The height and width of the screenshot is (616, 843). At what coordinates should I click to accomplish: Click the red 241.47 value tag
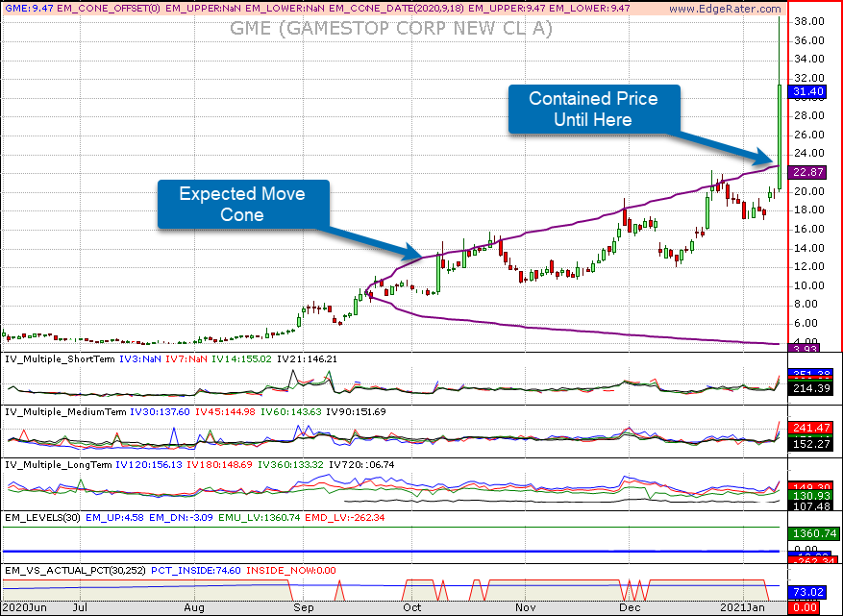(810, 428)
